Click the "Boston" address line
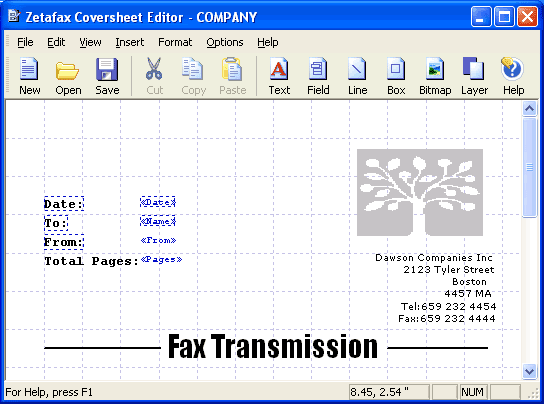544x404 pixels. [469, 281]
